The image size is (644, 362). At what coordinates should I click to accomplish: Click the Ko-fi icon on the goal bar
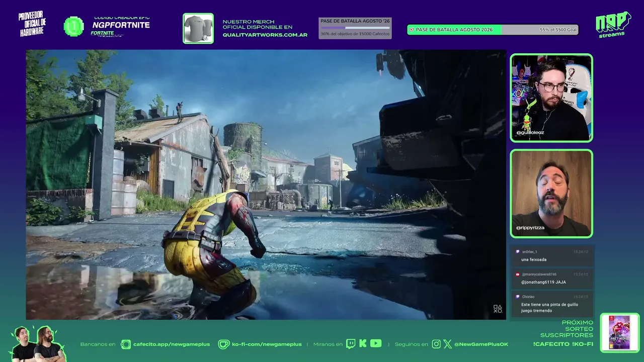(412, 30)
